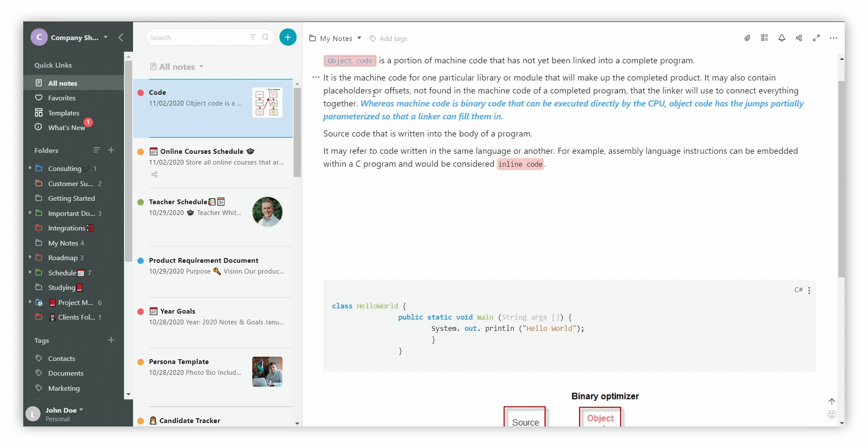Open the to-do list icon in note toolbar
This screenshot has height=448, width=868.
click(765, 38)
